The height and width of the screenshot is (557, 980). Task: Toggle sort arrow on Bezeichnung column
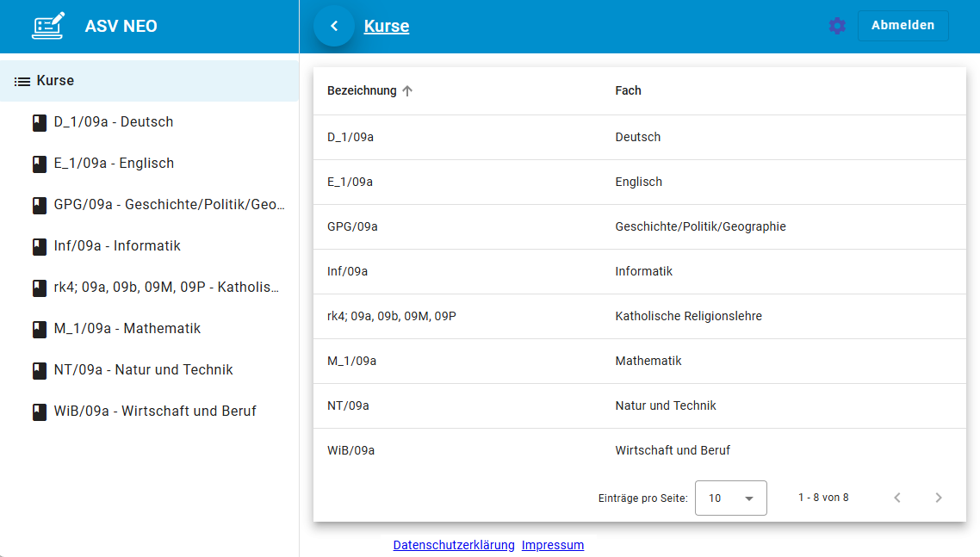coord(407,91)
